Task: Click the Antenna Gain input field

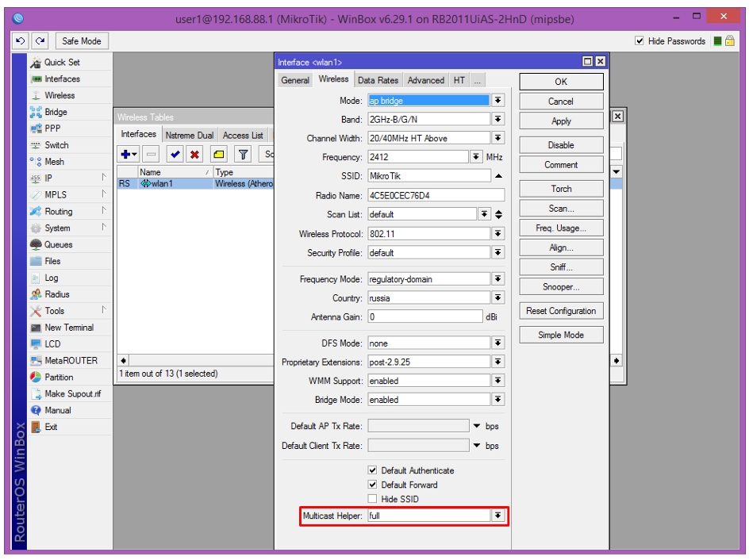Action: click(x=425, y=317)
